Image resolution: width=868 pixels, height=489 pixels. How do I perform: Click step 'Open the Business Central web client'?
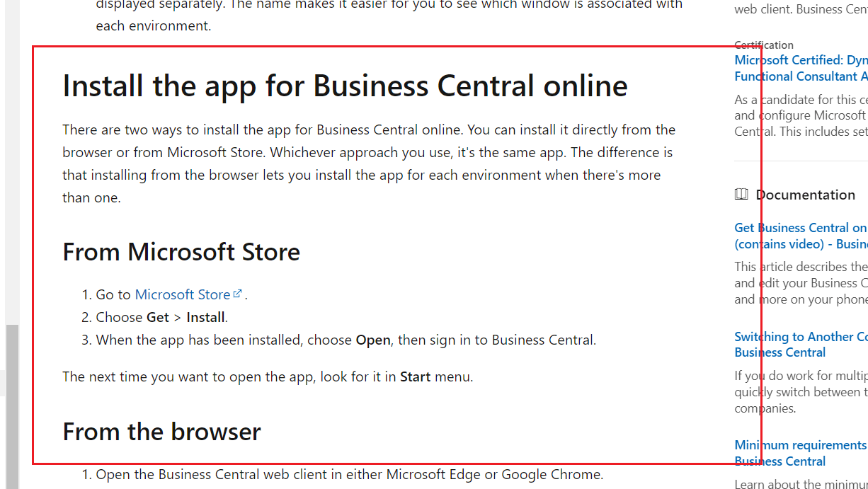pos(350,474)
